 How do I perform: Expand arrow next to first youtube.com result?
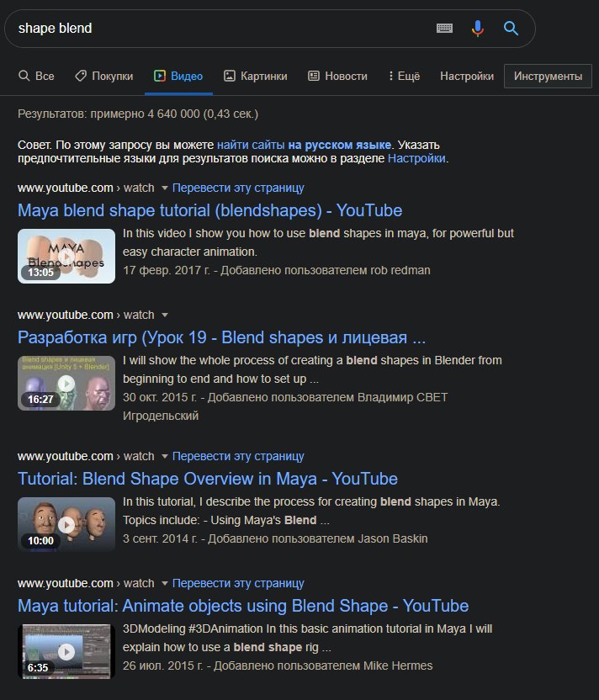pos(165,188)
